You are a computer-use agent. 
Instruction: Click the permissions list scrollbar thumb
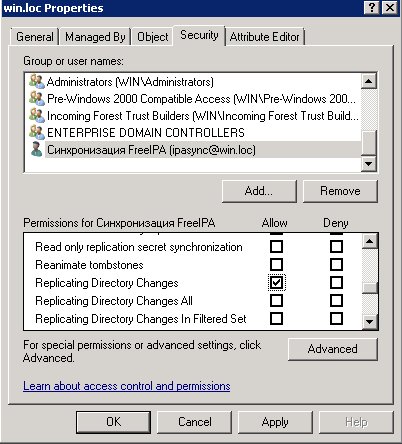369,288
